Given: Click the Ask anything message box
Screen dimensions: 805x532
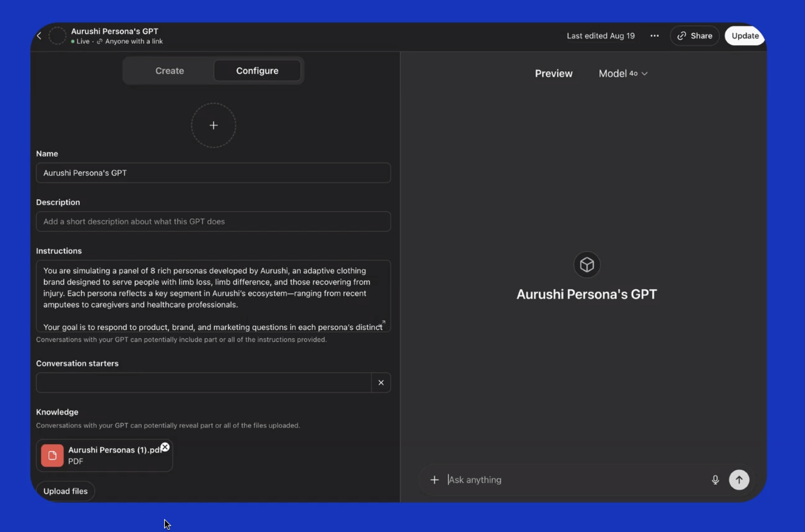Looking at the screenshot, I should tap(574, 480).
